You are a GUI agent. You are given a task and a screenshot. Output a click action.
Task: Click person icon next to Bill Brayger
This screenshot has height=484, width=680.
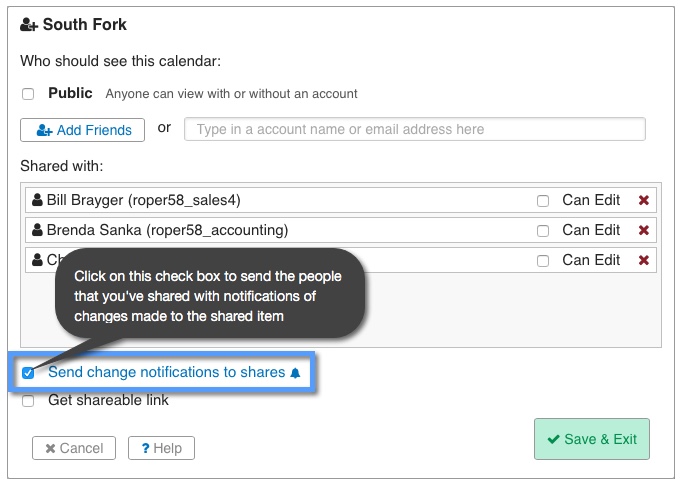(38, 200)
